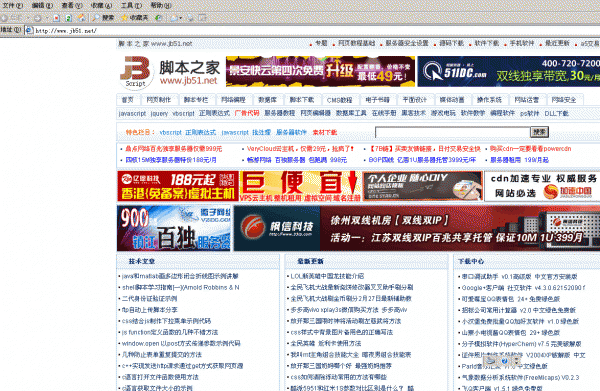Open the 查看(V) menu
The image size is (600, 391).
(72, 5)
